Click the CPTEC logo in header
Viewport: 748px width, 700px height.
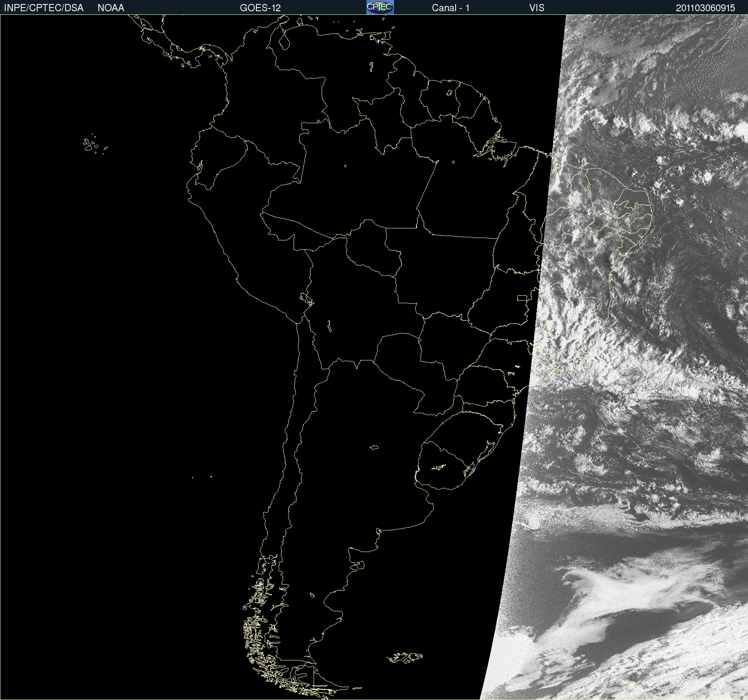coord(380,7)
